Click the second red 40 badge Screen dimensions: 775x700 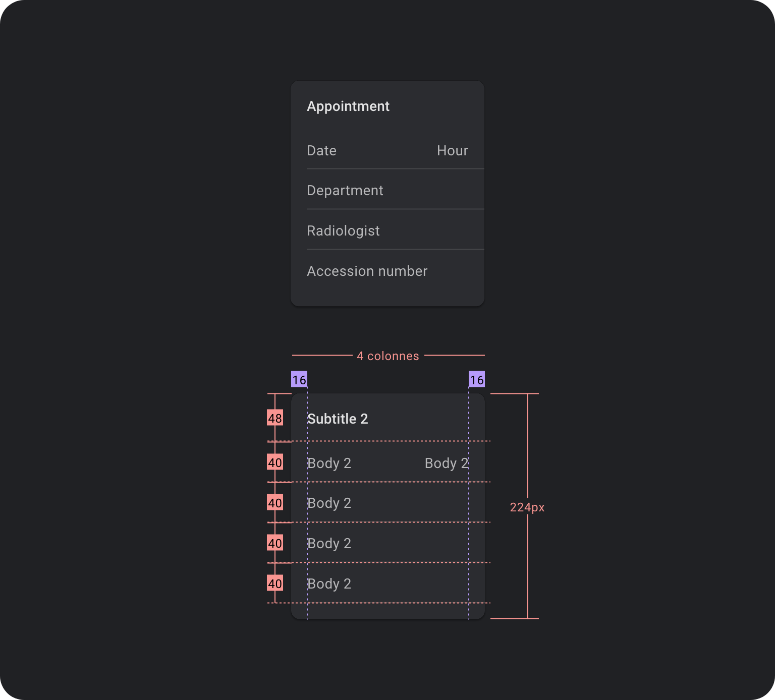point(275,503)
